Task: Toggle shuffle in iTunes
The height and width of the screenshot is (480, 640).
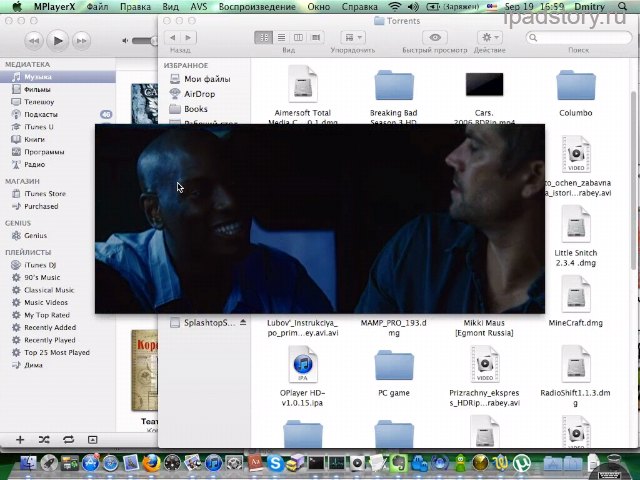Action: point(44,440)
